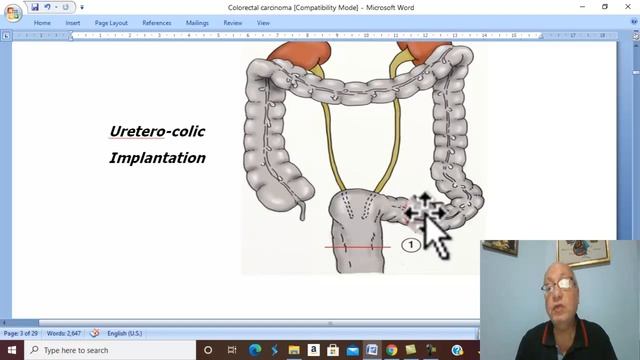
Task: Click the 'Page: 3 of 29' status indicator
Action: click(x=21, y=333)
